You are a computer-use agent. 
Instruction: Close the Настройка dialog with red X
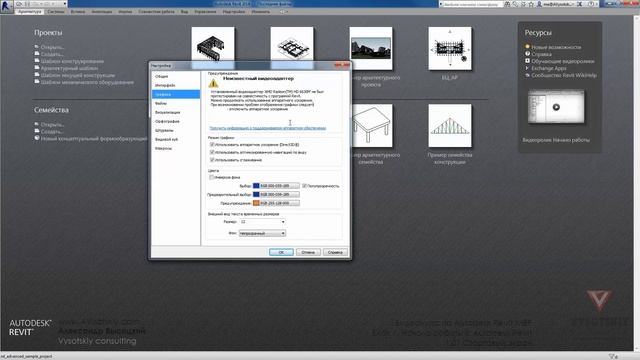click(342, 65)
